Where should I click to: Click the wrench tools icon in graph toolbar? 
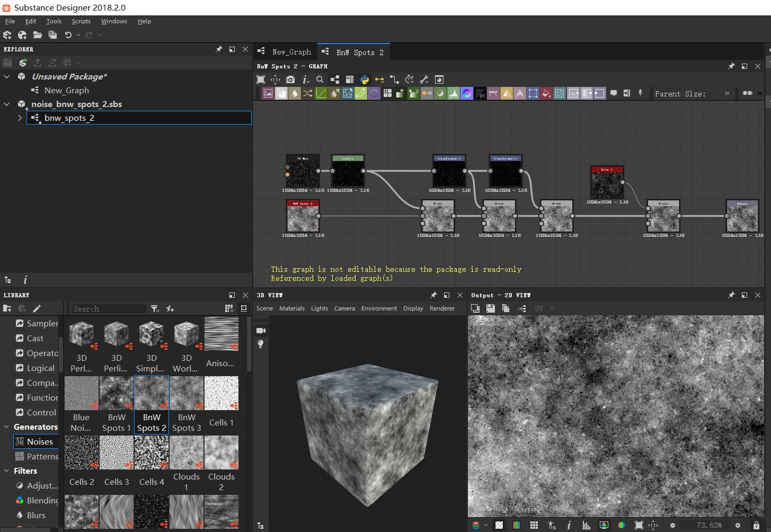coord(424,79)
